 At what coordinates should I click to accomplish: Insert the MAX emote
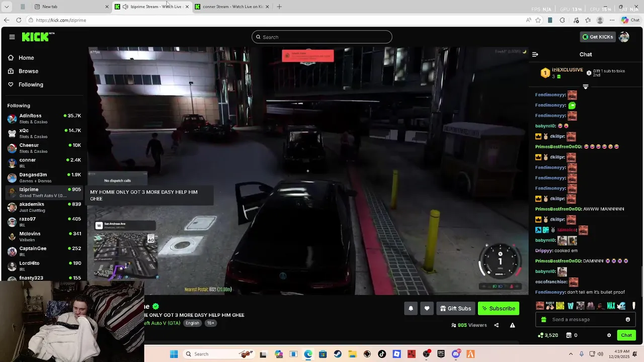[611, 306]
